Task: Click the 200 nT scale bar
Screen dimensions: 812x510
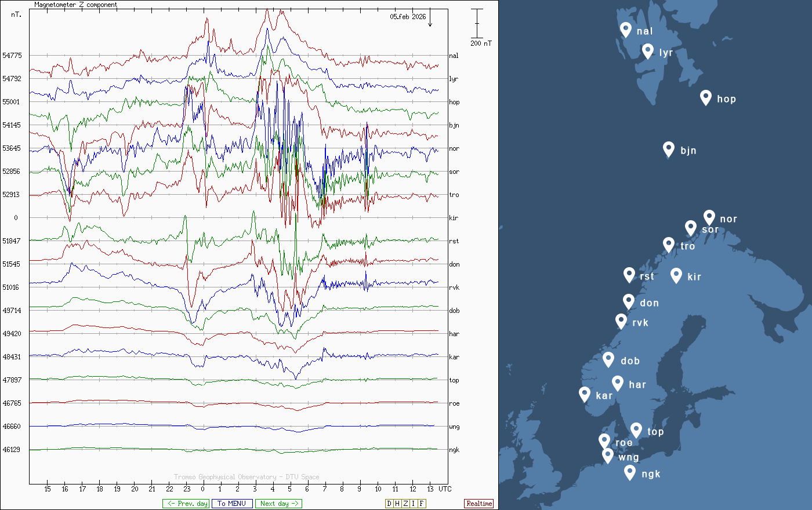Action: click(477, 24)
